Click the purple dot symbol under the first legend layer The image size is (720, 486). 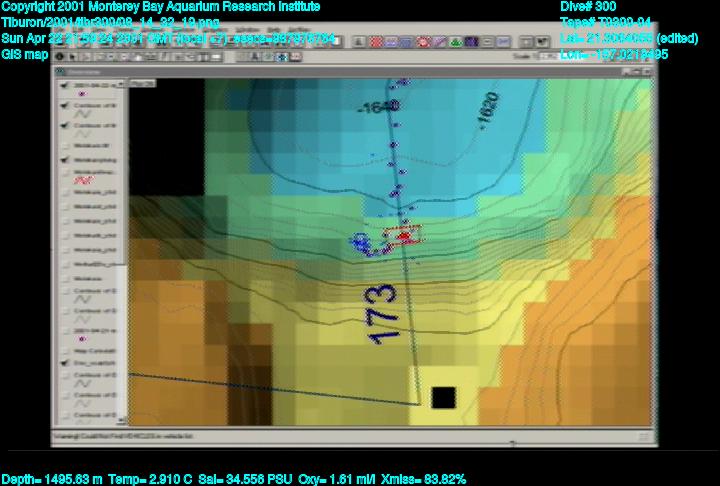(81, 94)
